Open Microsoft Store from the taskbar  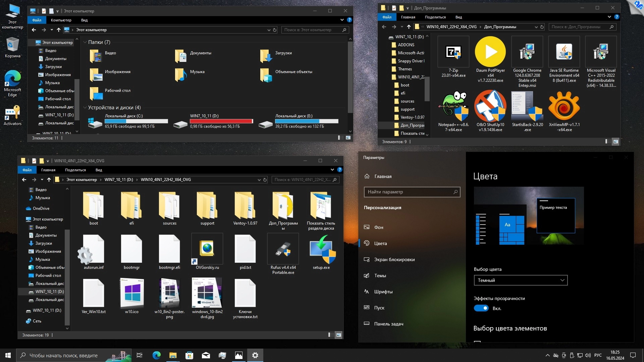pos(189,355)
